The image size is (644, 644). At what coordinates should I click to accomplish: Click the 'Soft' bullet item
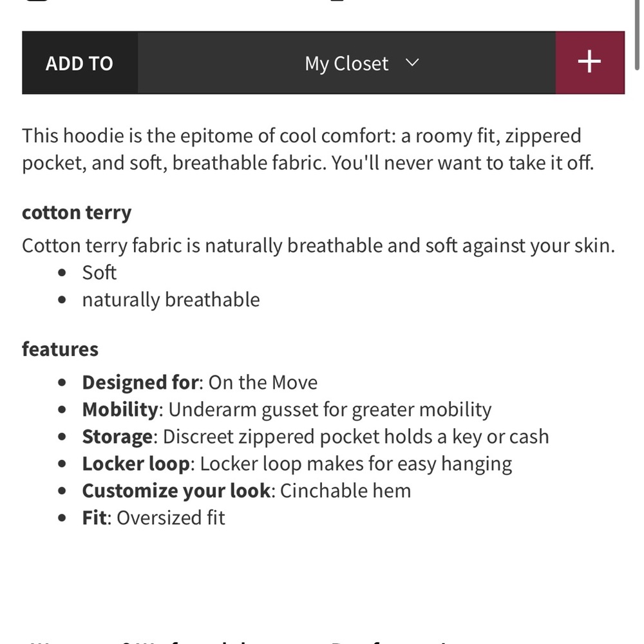pos(99,272)
